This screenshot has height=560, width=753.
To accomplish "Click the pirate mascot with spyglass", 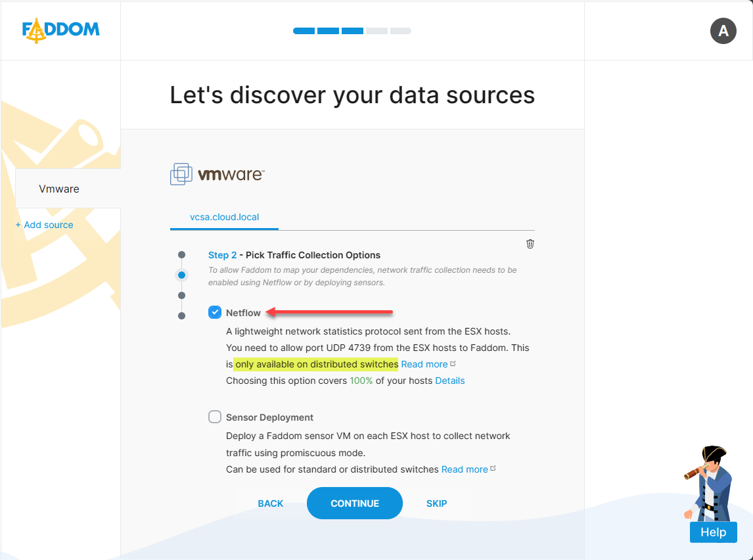I will [710, 482].
